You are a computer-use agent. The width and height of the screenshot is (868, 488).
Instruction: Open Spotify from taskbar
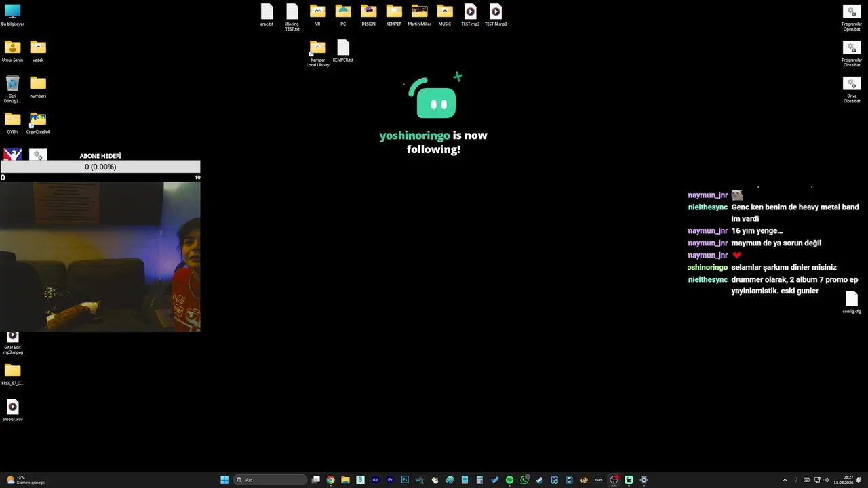click(509, 480)
